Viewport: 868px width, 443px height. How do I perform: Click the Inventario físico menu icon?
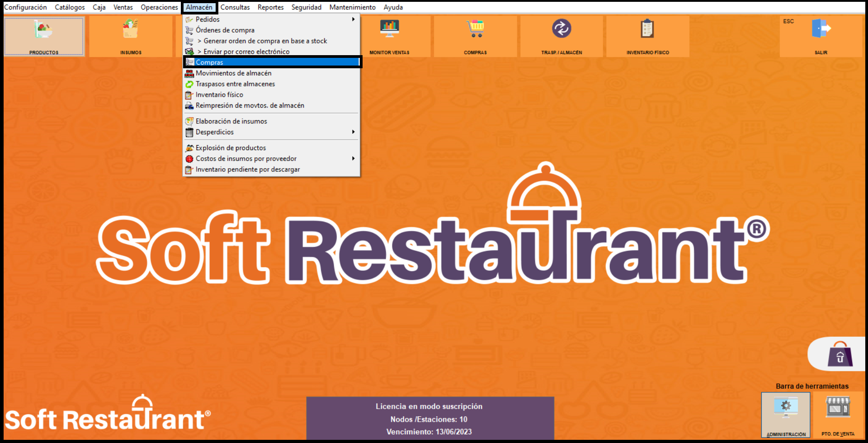(189, 95)
